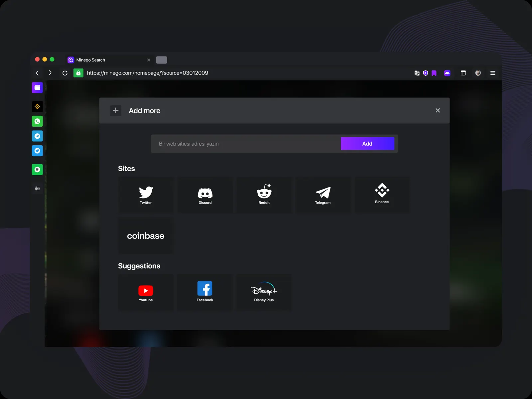Viewport: 532px width, 399px height.
Task: Add the Facebook suggestion tile
Action: (x=205, y=293)
